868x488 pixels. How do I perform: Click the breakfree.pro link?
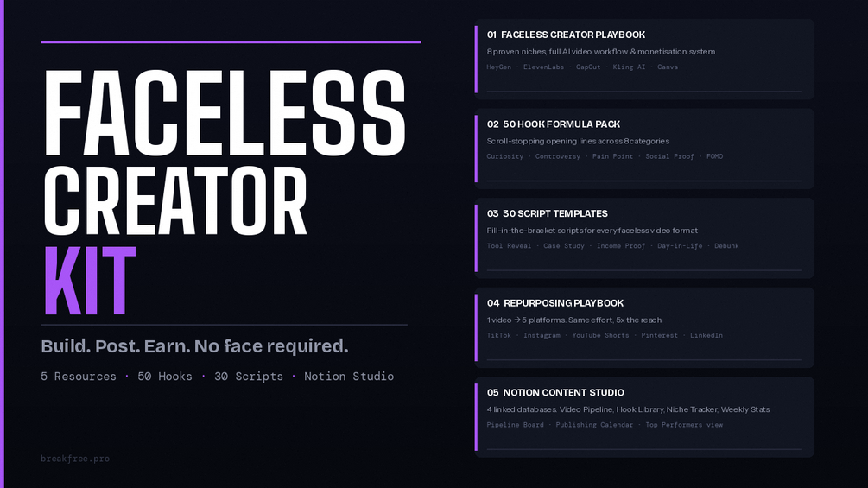click(x=75, y=458)
